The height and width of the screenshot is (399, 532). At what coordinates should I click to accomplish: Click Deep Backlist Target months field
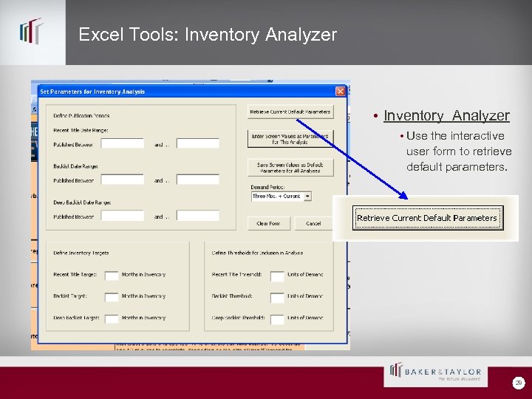pyautogui.click(x=112, y=319)
